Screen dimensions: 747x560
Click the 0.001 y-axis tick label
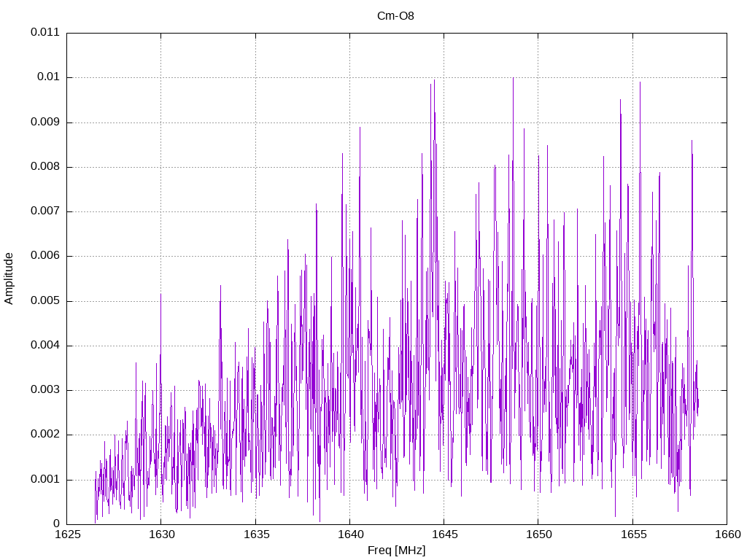tap(45, 478)
